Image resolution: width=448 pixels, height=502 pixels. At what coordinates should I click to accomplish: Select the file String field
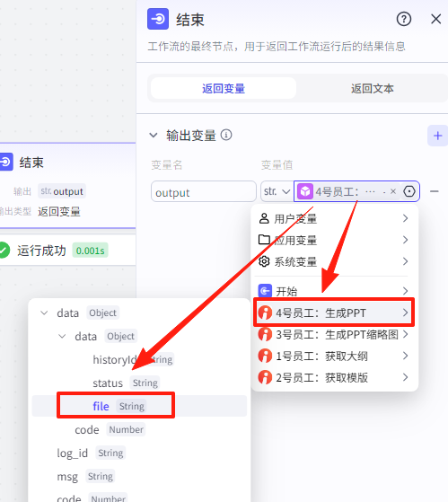coord(139,406)
